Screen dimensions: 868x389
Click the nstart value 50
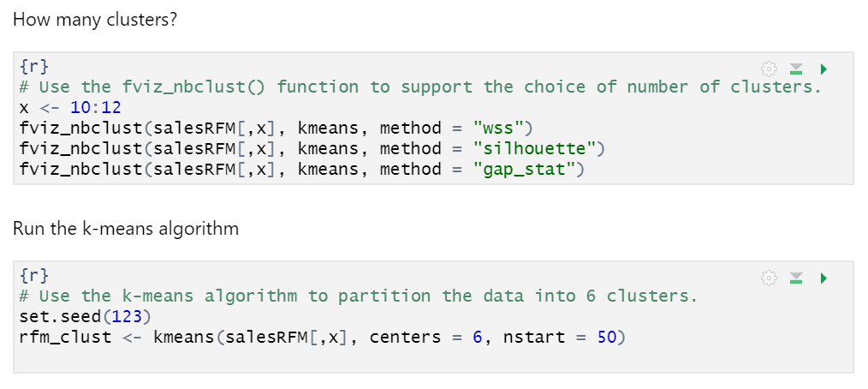pos(607,337)
